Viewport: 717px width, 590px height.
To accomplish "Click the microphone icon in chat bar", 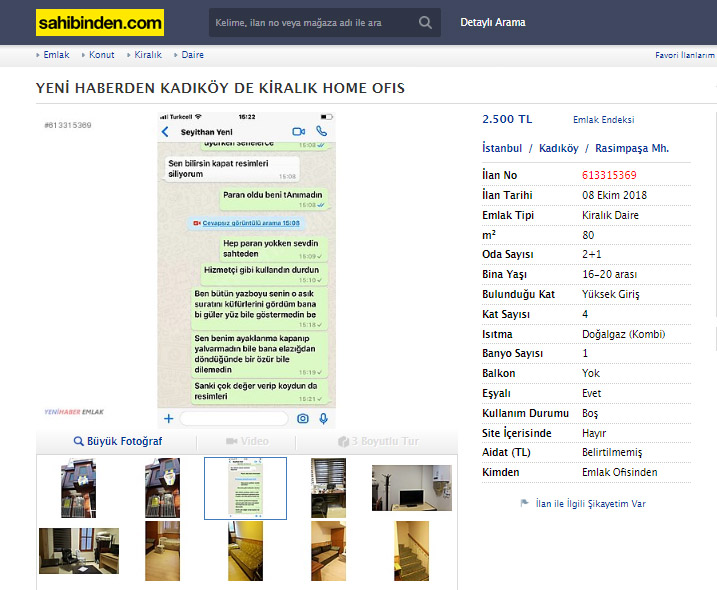I will click(324, 418).
